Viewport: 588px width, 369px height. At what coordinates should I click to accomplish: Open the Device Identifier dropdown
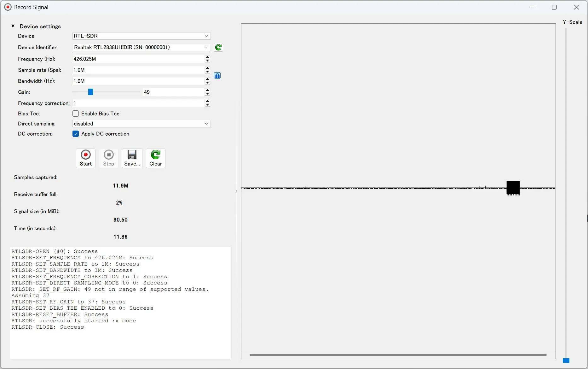click(141, 47)
